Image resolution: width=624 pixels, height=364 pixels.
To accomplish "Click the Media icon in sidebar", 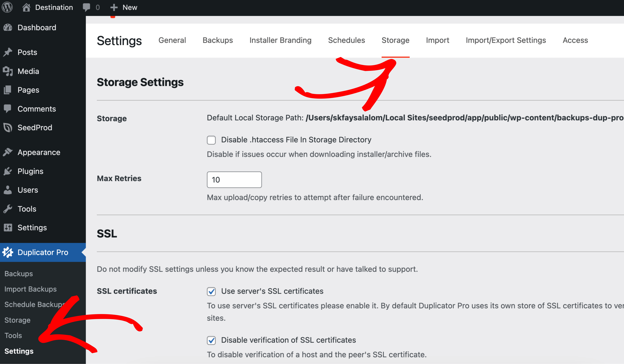I will pos(8,71).
